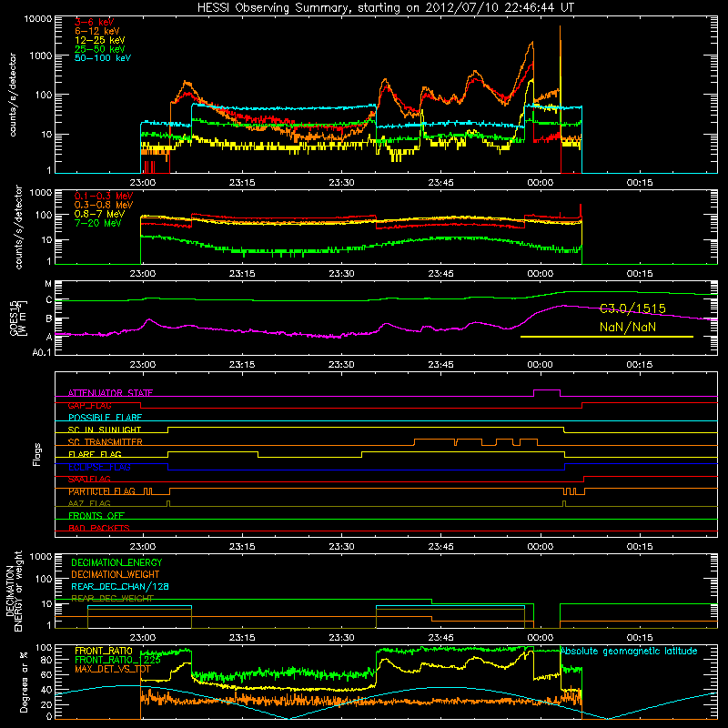Select the M class tick on GOES axis
Screen dimensions: 728x728
click(x=48, y=284)
